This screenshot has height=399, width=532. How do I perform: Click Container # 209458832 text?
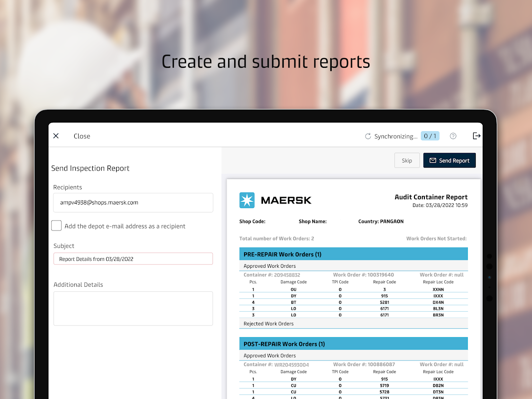click(272, 275)
